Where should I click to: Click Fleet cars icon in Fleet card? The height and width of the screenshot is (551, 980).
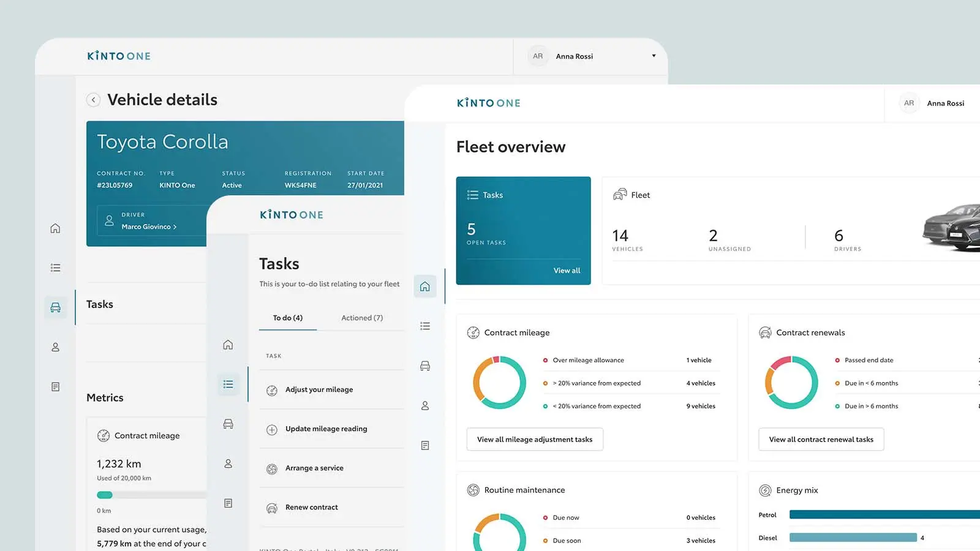tap(620, 194)
